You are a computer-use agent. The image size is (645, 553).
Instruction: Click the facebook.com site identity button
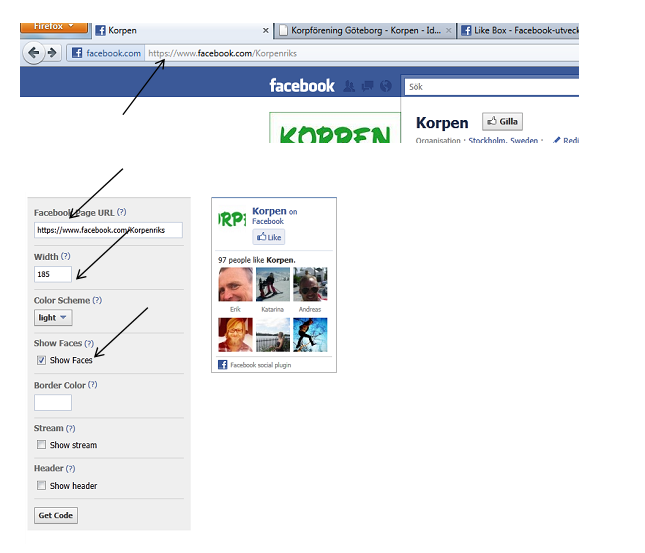(106, 53)
